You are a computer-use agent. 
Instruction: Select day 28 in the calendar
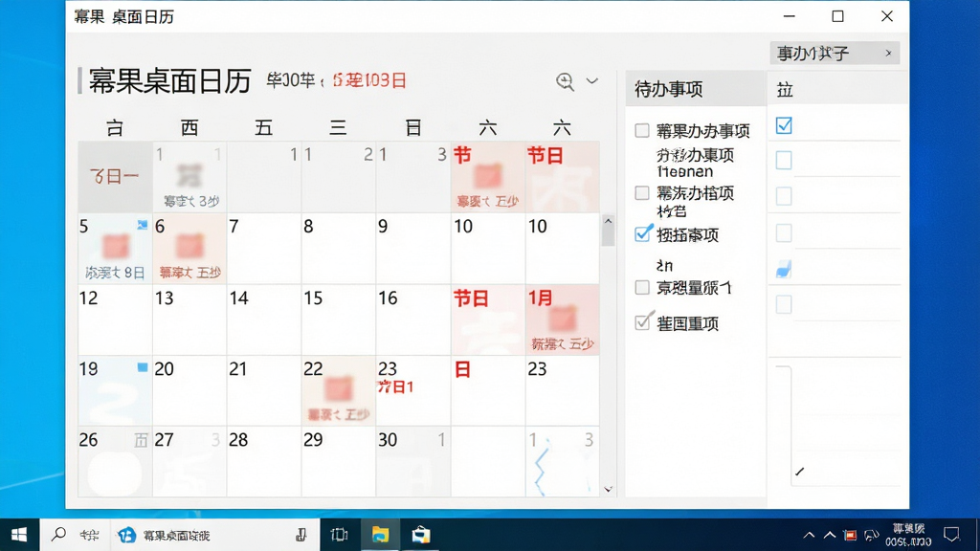pos(264,462)
